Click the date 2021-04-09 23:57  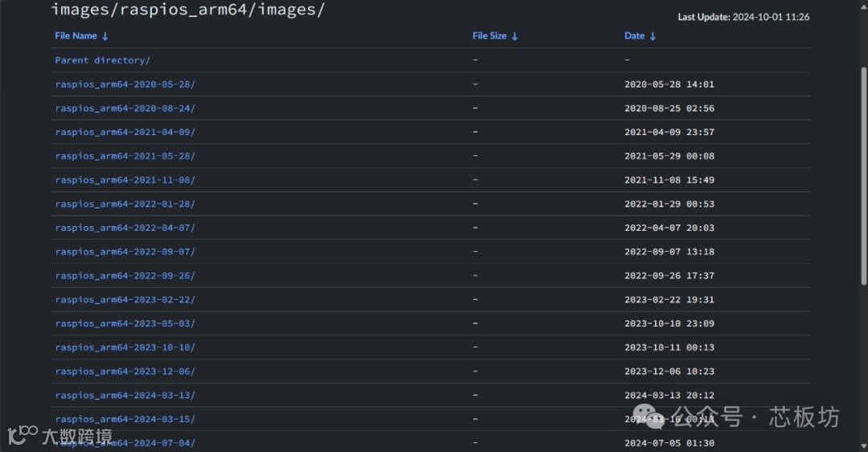(x=669, y=132)
